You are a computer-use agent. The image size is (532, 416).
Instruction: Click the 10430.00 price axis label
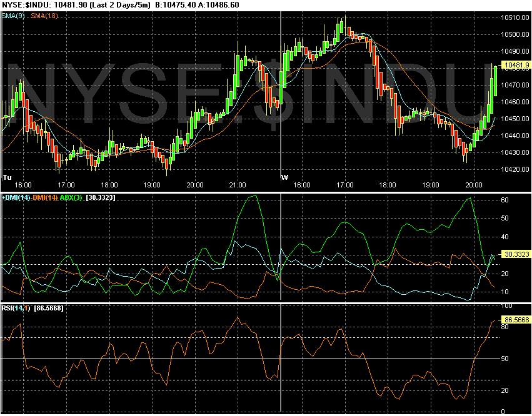[515, 152]
